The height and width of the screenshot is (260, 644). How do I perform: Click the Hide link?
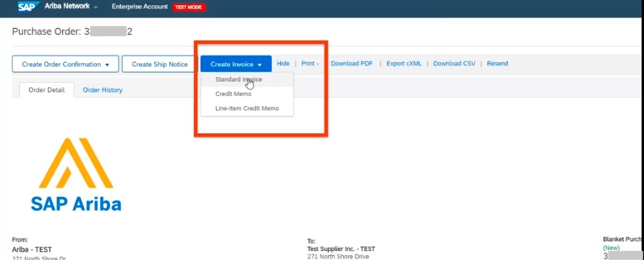[283, 63]
